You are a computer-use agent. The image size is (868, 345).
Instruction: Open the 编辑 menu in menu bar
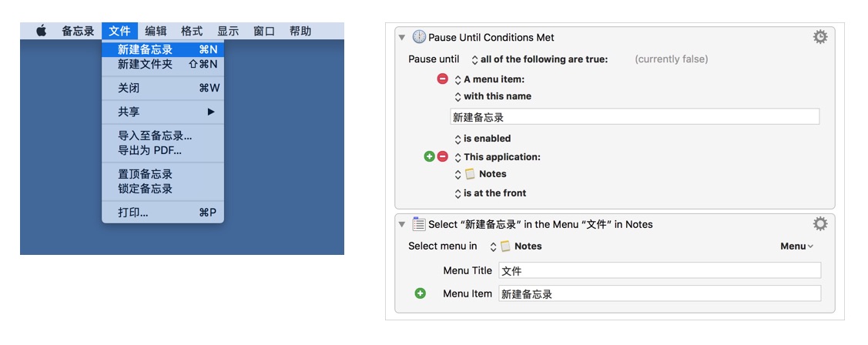(x=156, y=31)
